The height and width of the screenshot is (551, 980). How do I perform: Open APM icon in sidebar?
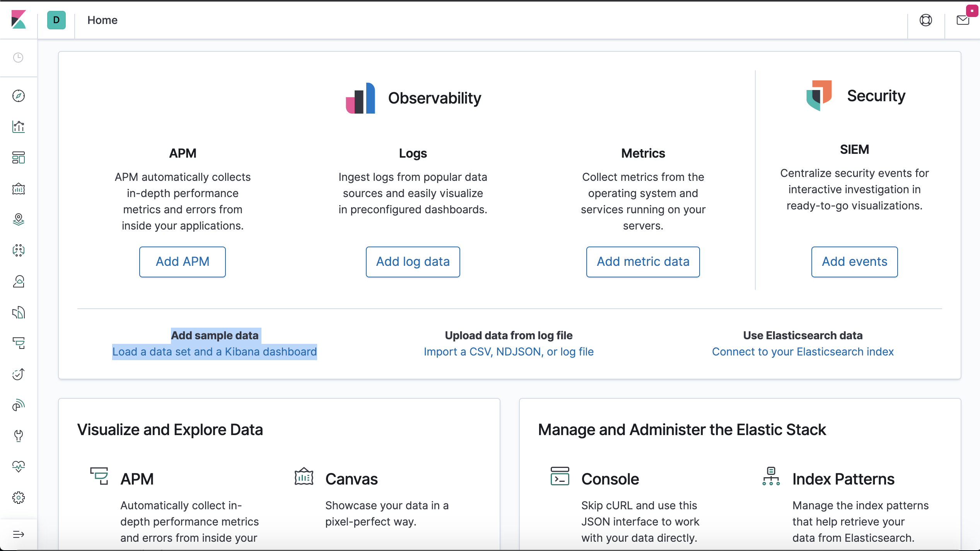(19, 343)
